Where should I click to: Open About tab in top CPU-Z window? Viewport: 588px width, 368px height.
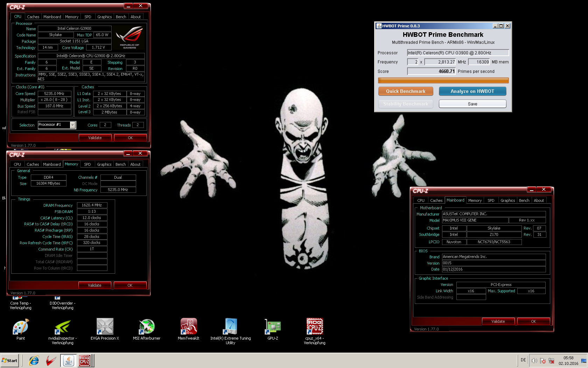pos(136,17)
